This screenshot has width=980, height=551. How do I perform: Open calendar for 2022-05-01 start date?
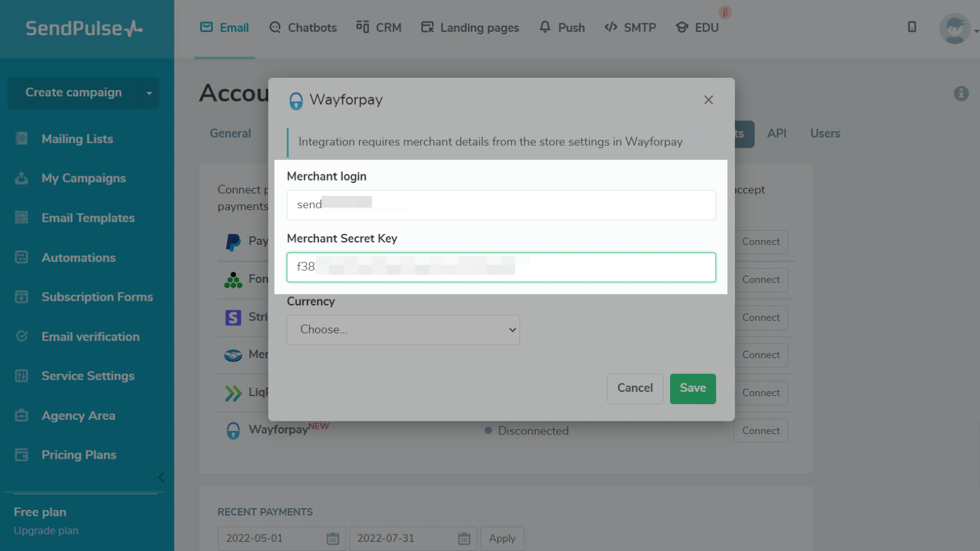(x=333, y=539)
